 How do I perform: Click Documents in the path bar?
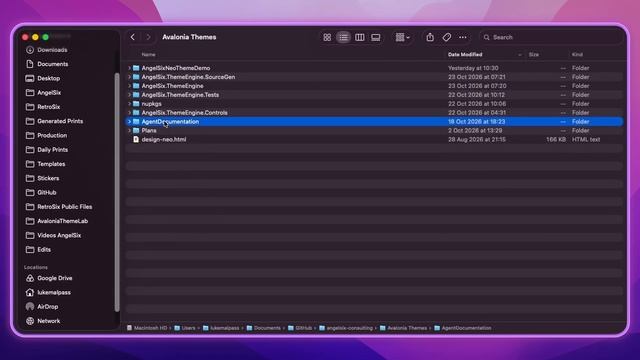(264, 328)
